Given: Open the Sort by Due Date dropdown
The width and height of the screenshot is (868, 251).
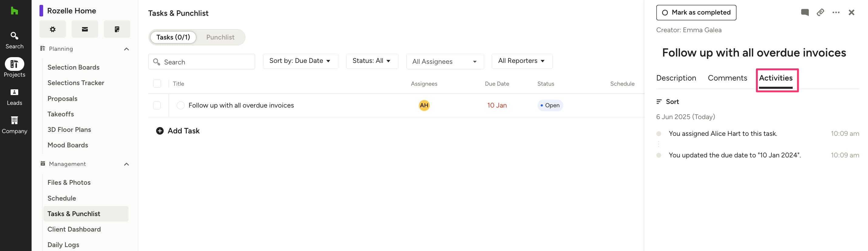Looking at the screenshot, I should 300,61.
